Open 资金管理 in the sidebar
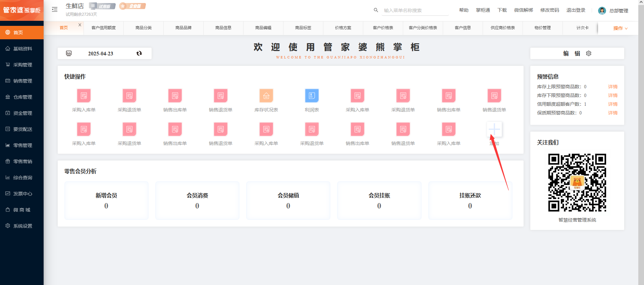 [x=22, y=113]
